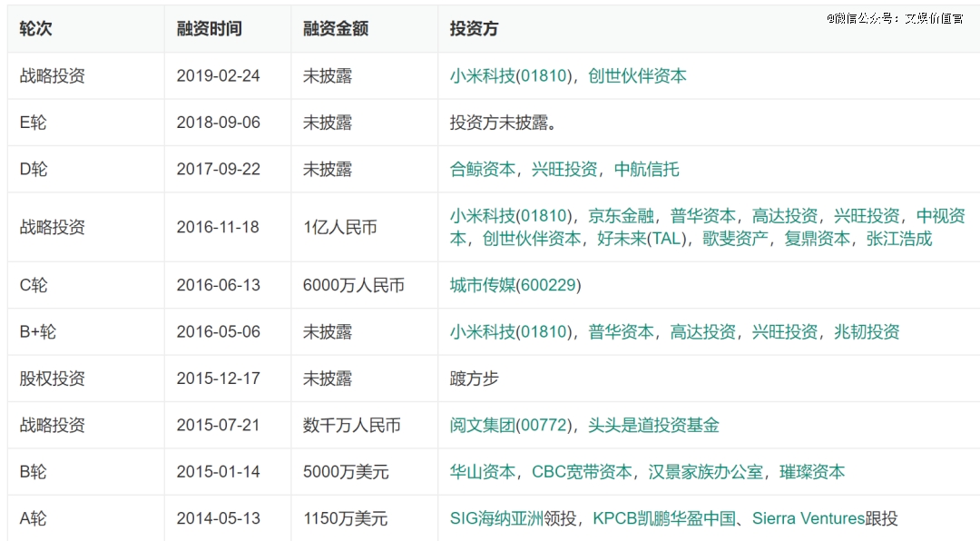Open the 头头是道投资基金 link

coord(653,426)
